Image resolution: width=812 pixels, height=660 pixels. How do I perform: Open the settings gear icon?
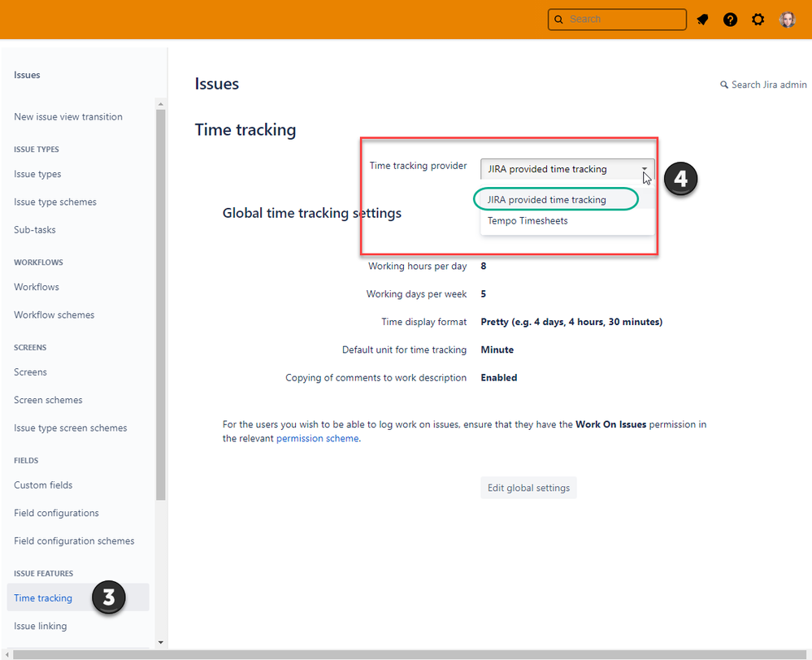click(x=758, y=20)
